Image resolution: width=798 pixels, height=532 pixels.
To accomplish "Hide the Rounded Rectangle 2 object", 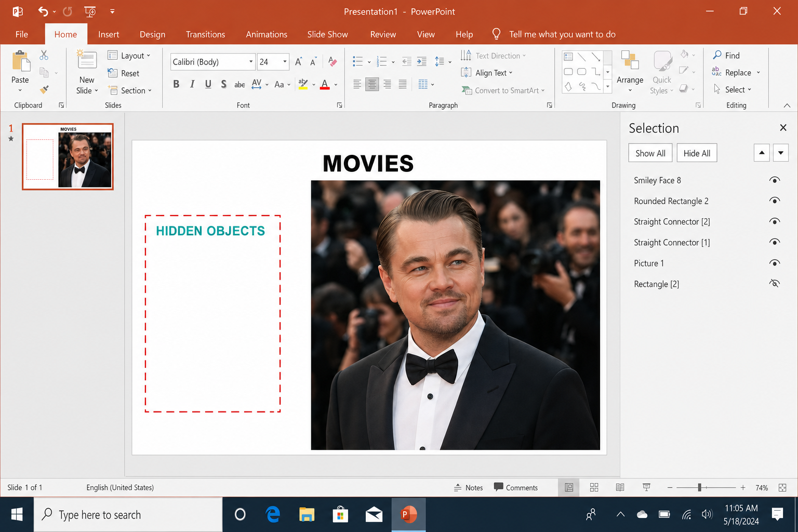I will (x=774, y=201).
